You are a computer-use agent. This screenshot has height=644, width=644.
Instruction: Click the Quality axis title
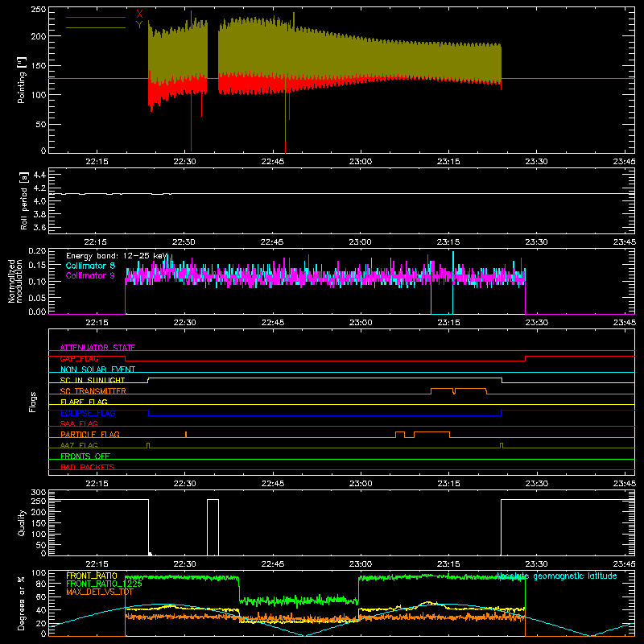tap(22, 522)
